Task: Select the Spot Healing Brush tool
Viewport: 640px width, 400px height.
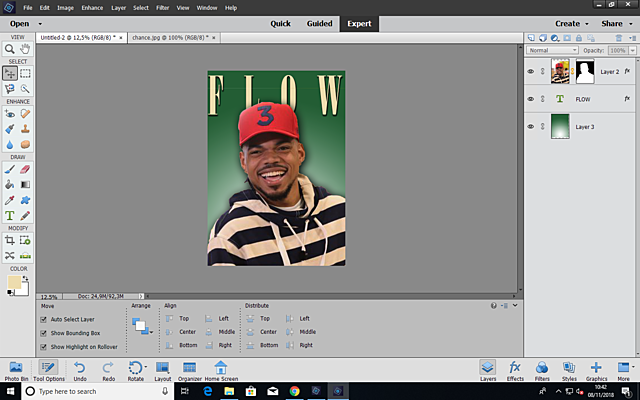Action: click(25, 113)
